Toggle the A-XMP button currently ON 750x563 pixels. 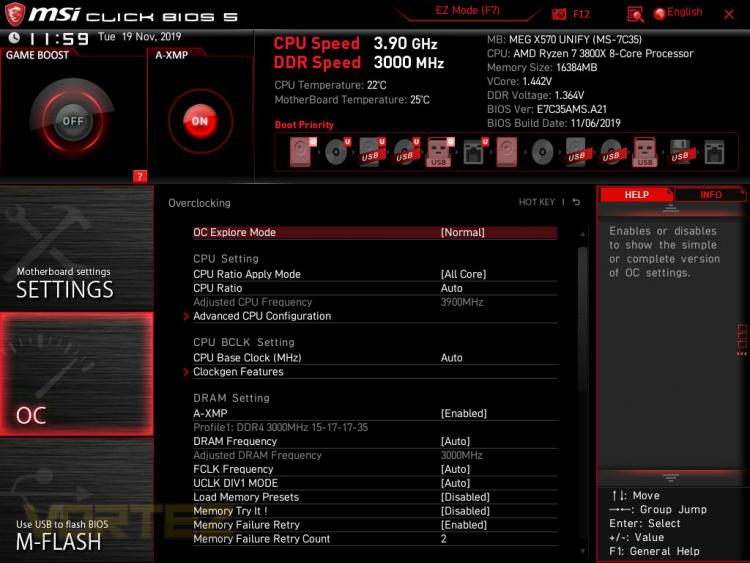[x=200, y=121]
